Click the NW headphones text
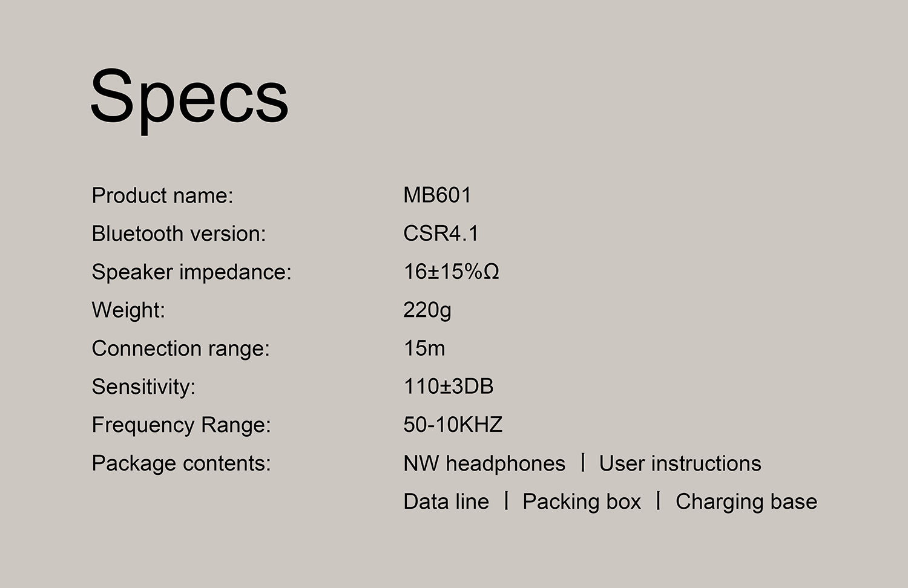 click(484, 463)
